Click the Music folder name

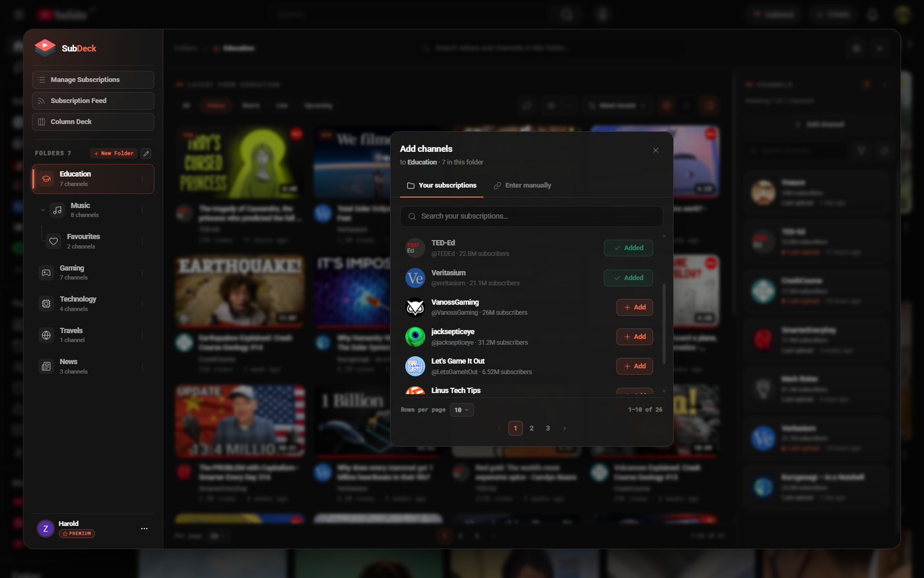(81, 205)
